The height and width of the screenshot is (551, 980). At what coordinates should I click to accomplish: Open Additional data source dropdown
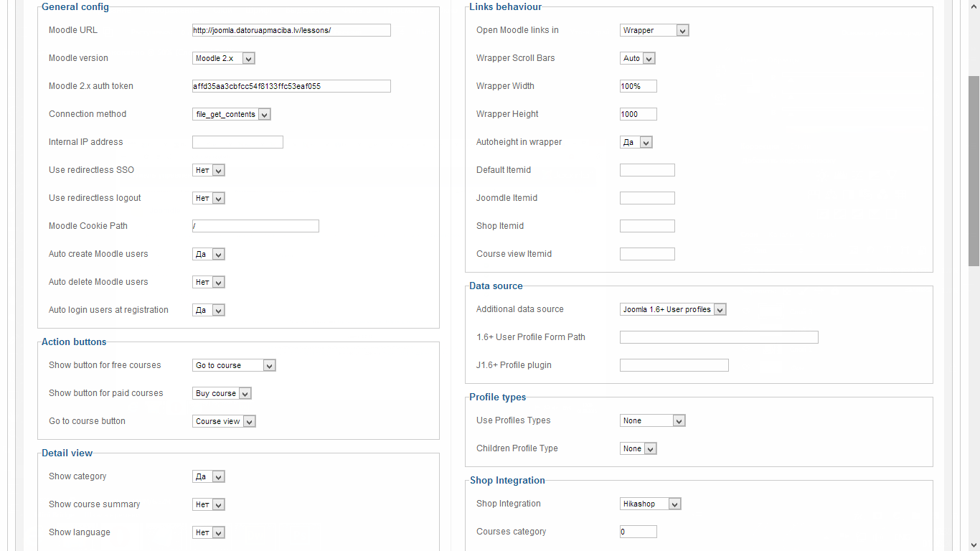(x=673, y=310)
